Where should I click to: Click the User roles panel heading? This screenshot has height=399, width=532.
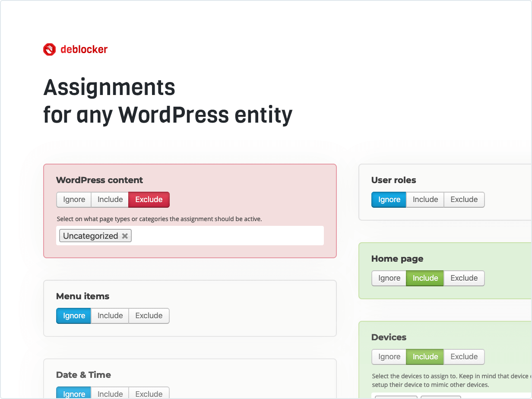[x=394, y=180]
